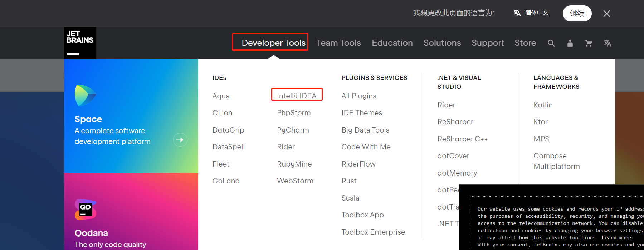
Task: Open Ktor link
Action: point(541,122)
